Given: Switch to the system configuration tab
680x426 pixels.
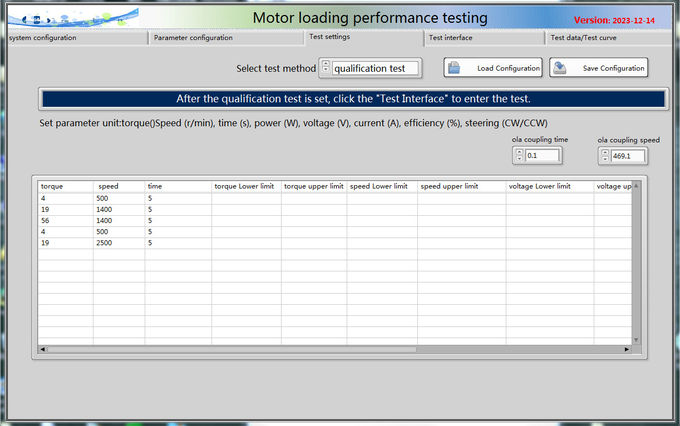Looking at the screenshot, I should pos(76,37).
